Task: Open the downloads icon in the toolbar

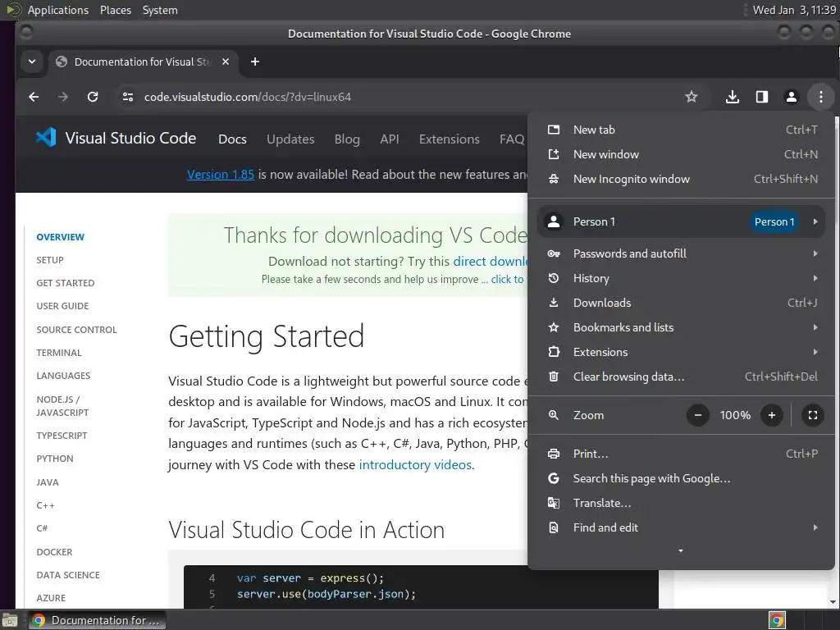Action: (733, 97)
